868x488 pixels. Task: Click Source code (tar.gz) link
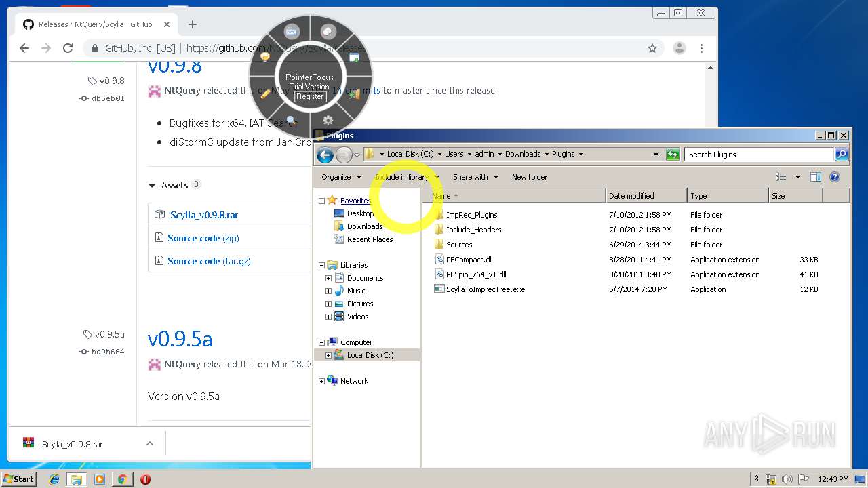(x=209, y=261)
